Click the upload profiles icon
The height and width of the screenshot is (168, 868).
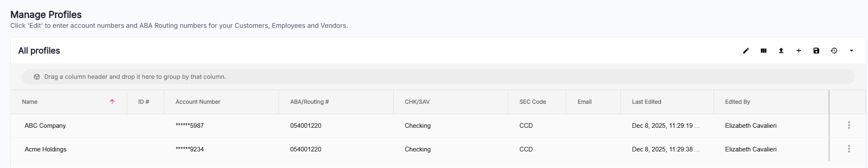tap(781, 51)
